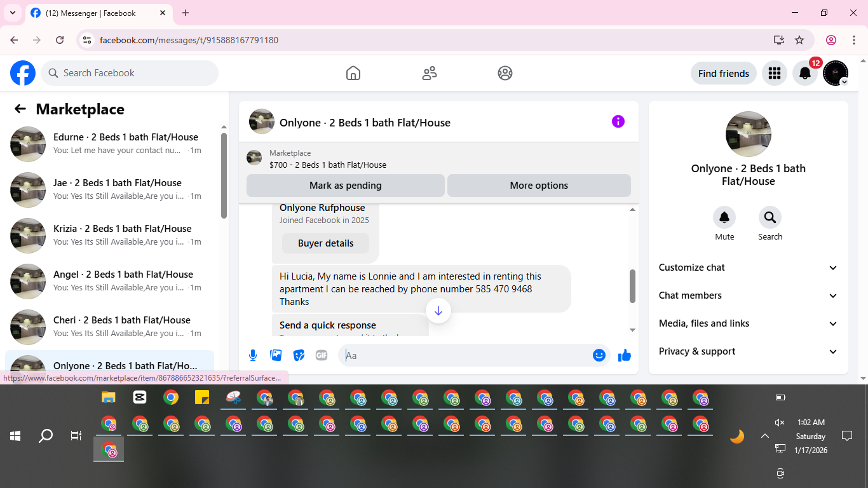Click the chat header title Onlyone
The width and height of the screenshot is (868, 488).
[x=365, y=123]
